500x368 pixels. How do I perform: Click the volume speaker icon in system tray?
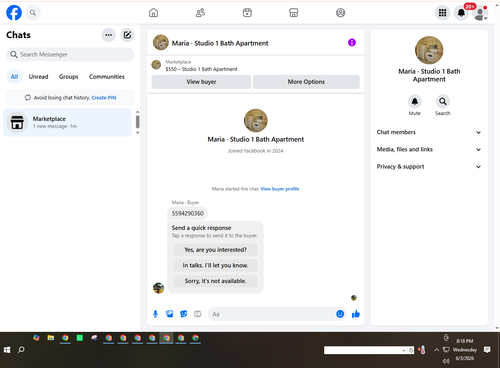[446, 361]
